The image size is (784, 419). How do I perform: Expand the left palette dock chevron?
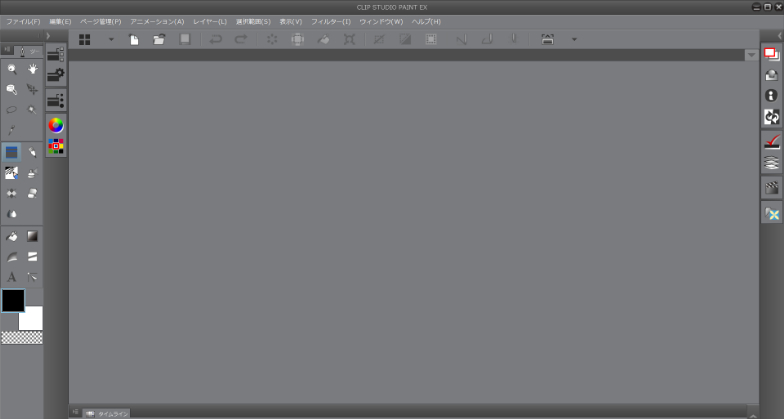click(x=48, y=36)
